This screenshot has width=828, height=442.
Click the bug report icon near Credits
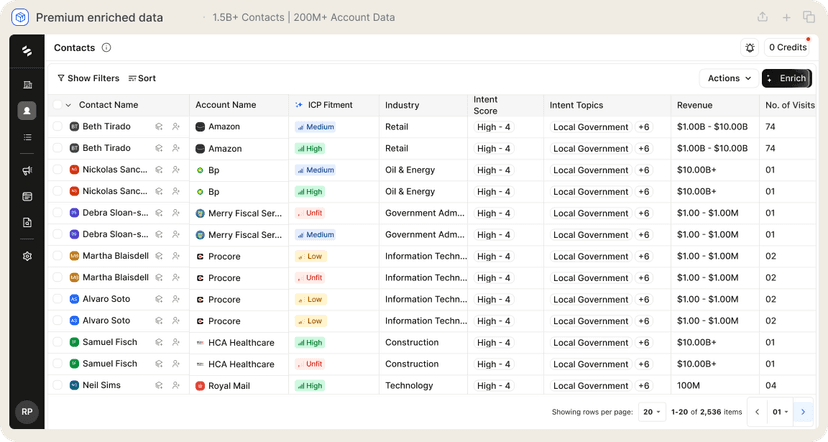coord(750,48)
